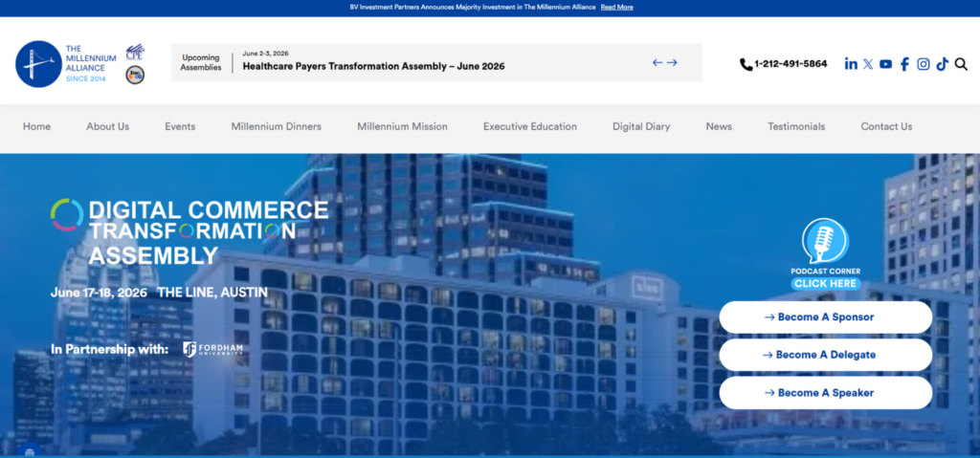Open the Contact Us menu item
This screenshot has width=980, height=458.
(x=886, y=126)
